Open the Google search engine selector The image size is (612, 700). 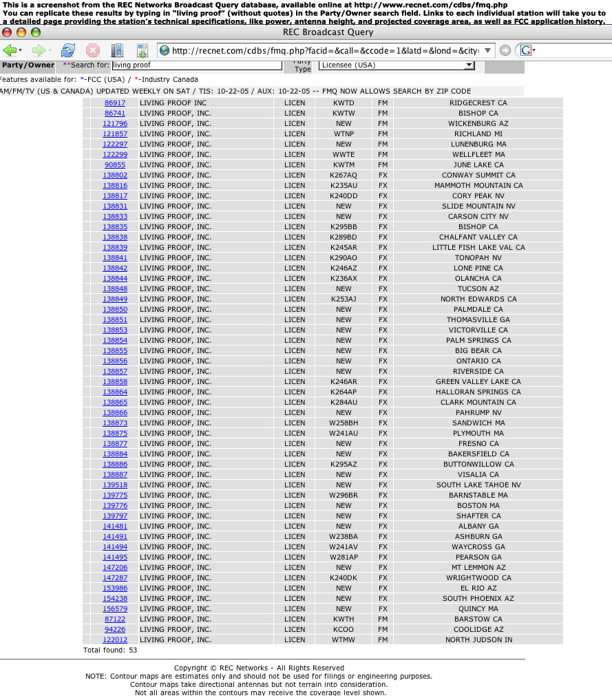527,50
